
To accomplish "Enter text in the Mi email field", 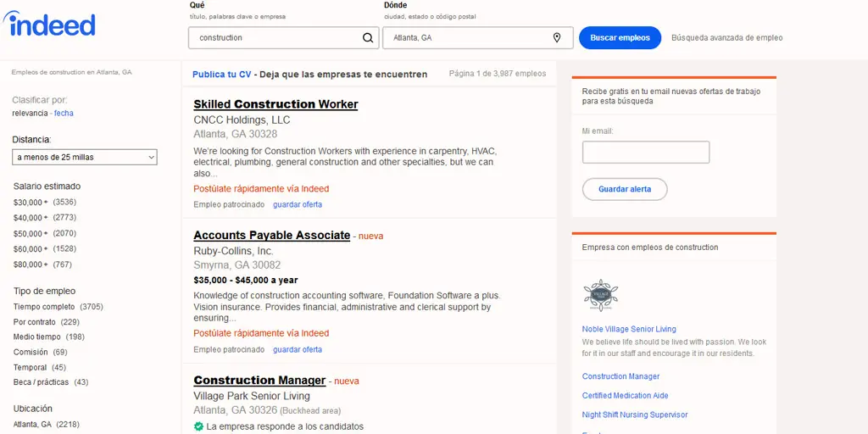I will tap(645, 153).
